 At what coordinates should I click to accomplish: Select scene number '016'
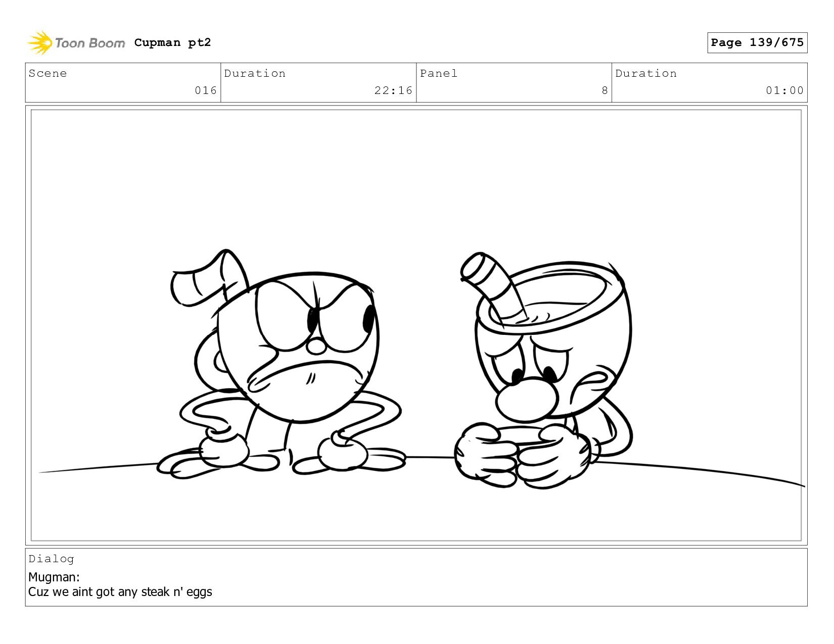point(206,90)
